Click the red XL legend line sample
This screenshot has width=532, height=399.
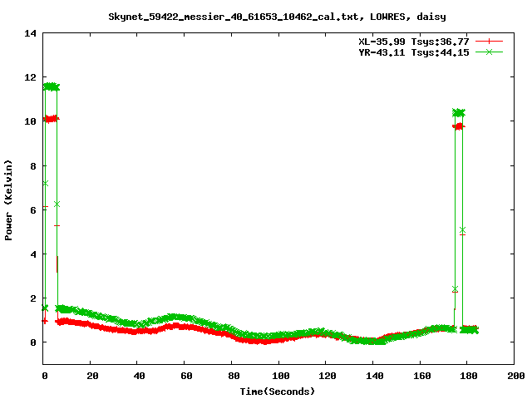coord(489,42)
